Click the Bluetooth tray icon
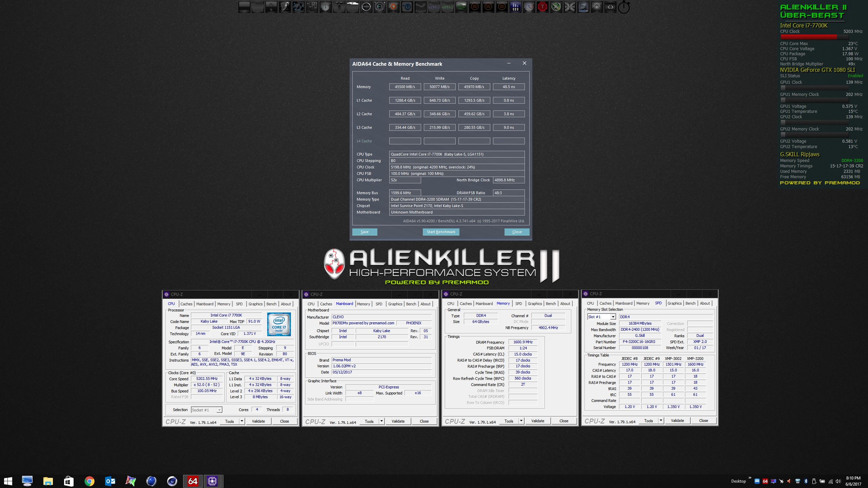 point(806,481)
